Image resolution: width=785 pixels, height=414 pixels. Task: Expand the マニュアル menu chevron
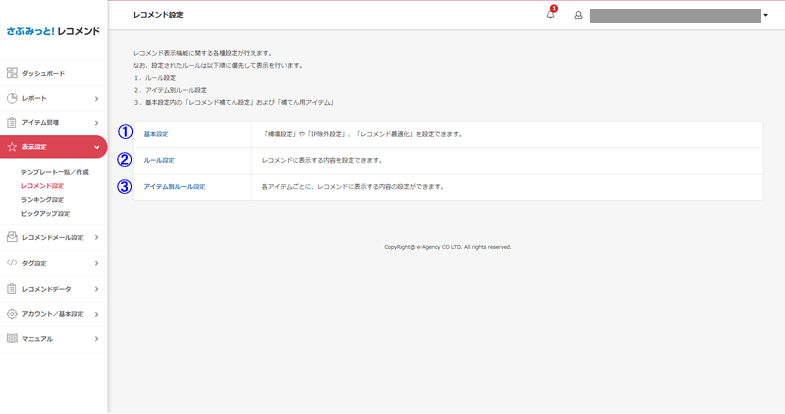coord(97,339)
